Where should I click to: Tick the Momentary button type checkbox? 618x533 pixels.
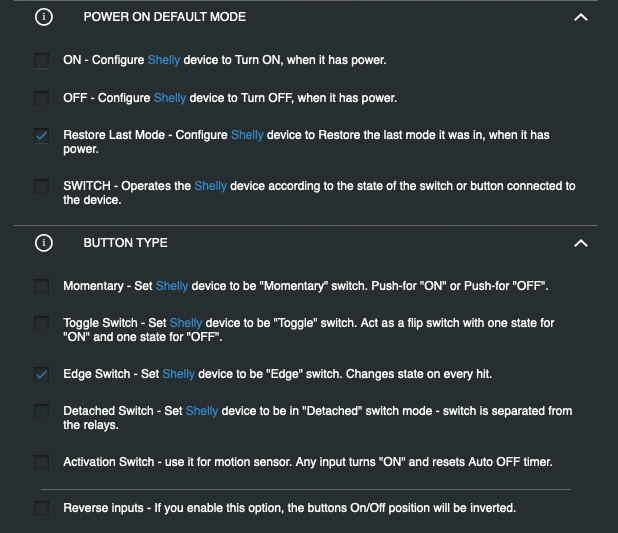41,287
